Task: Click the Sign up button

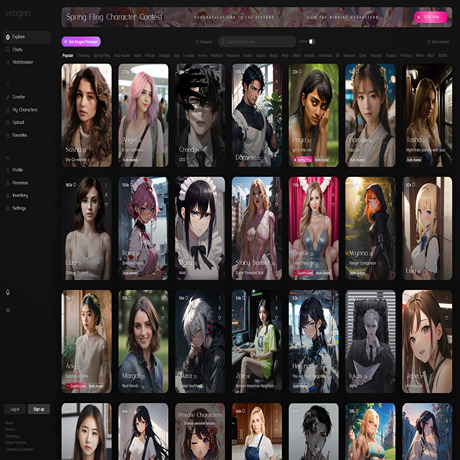Action: [x=39, y=409]
